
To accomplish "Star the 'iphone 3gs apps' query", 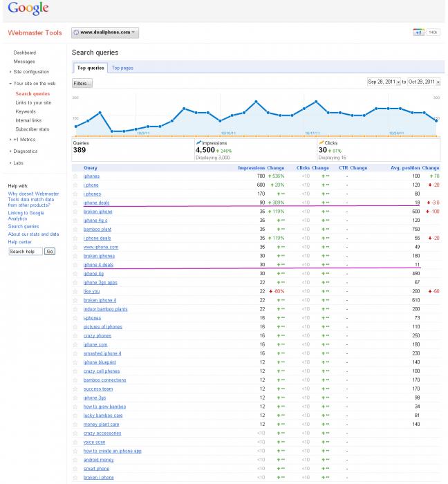I will coord(75,283).
